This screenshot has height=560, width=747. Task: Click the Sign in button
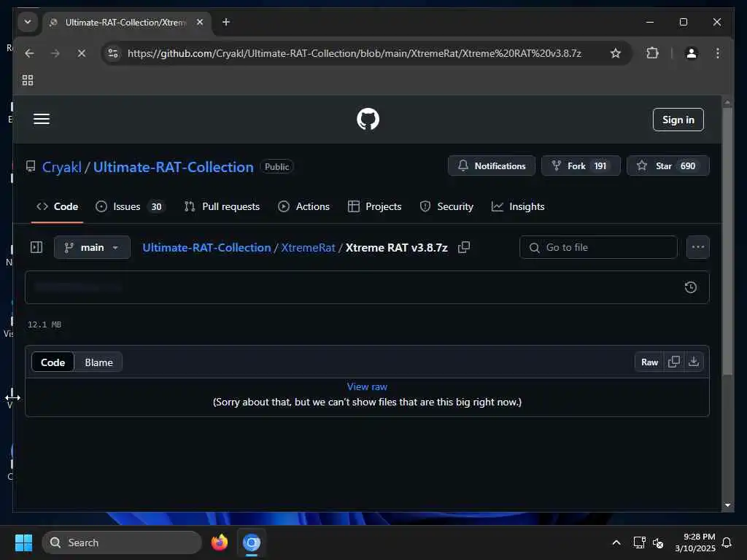(x=678, y=120)
